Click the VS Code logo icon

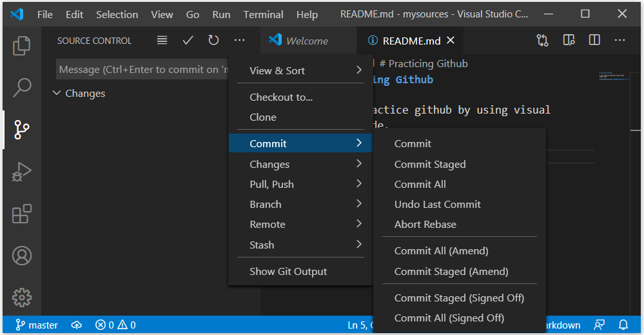point(17,14)
